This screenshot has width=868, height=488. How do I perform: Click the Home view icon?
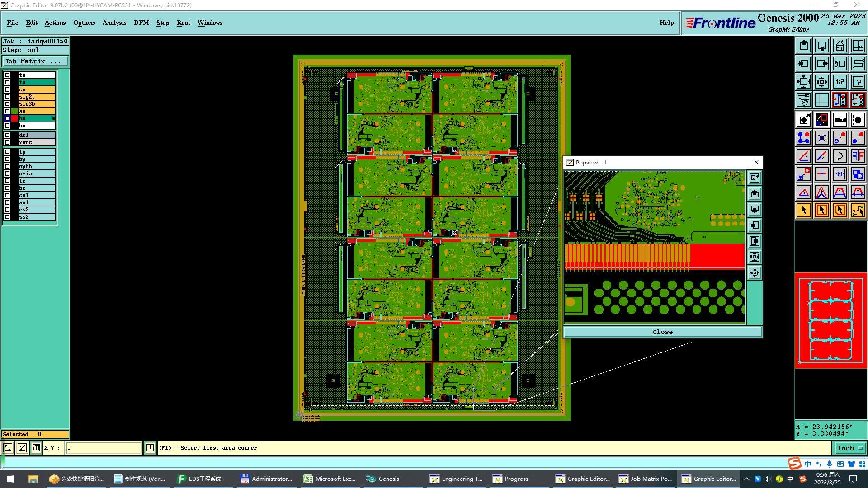pyautogui.click(x=840, y=46)
